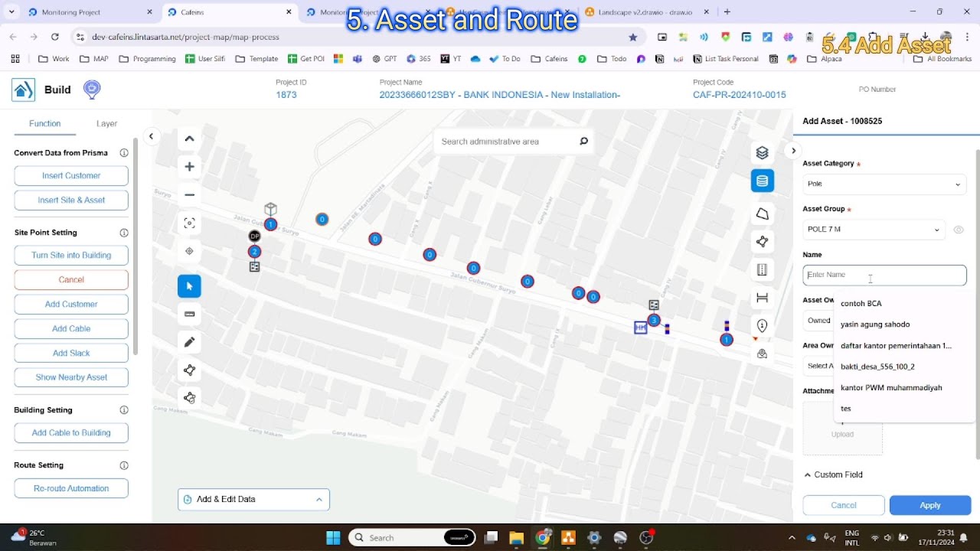Collapse the left function panel arrow
The height and width of the screenshot is (551, 980).
click(151, 136)
